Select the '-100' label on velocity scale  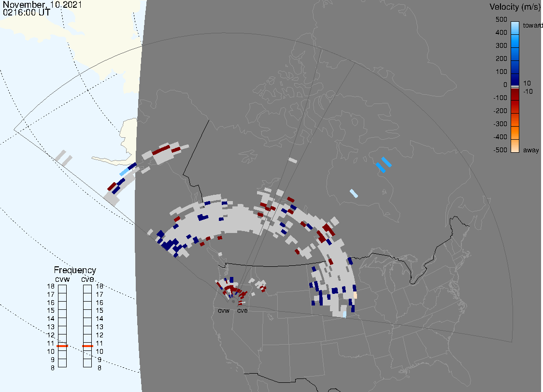coord(500,98)
